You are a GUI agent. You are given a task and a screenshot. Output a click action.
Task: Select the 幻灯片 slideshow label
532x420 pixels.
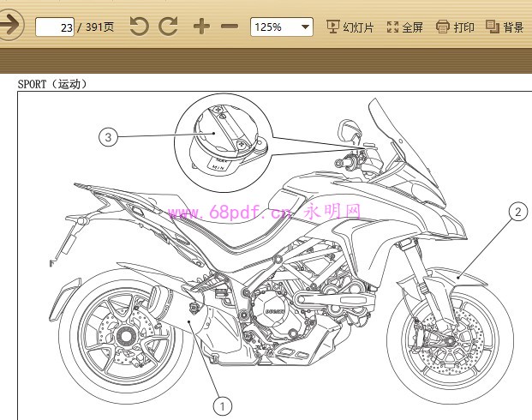pos(358,27)
